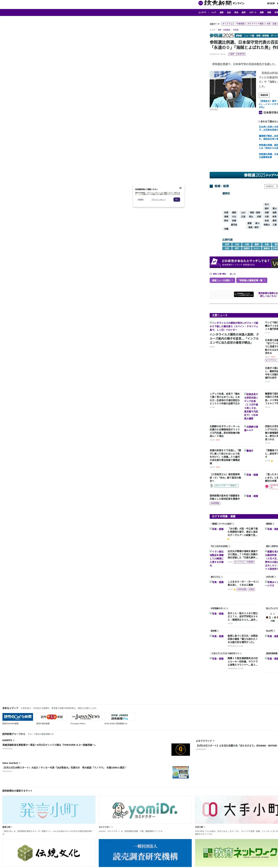Open the ハンタウイルス陽性の米国人医師 headline
Viewport: 278px width, 868px height.
pyautogui.click(x=234, y=339)
